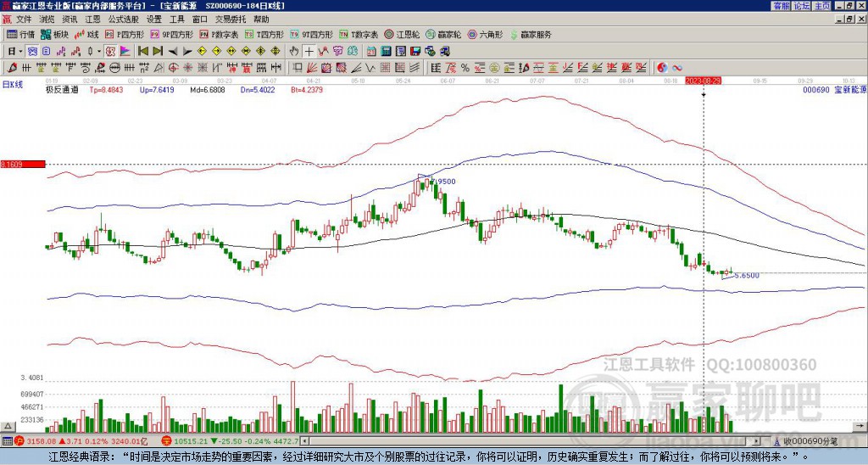
Task: Toggle the crosshair cursor tool
Action: [309, 52]
